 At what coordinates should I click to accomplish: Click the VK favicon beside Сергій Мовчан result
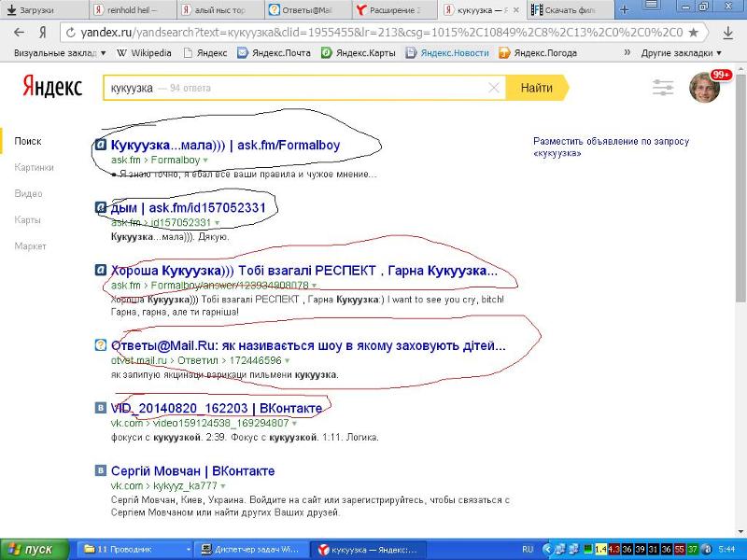pyautogui.click(x=101, y=470)
